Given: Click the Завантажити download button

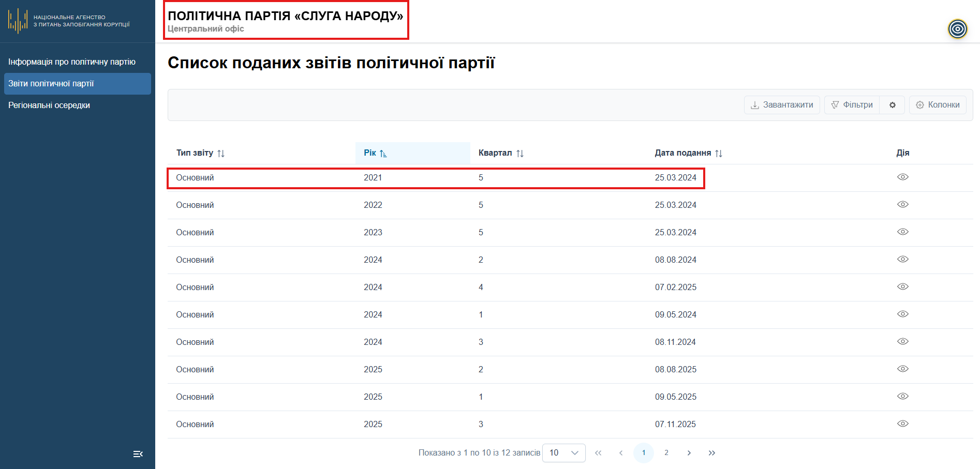Looking at the screenshot, I should click(x=782, y=105).
